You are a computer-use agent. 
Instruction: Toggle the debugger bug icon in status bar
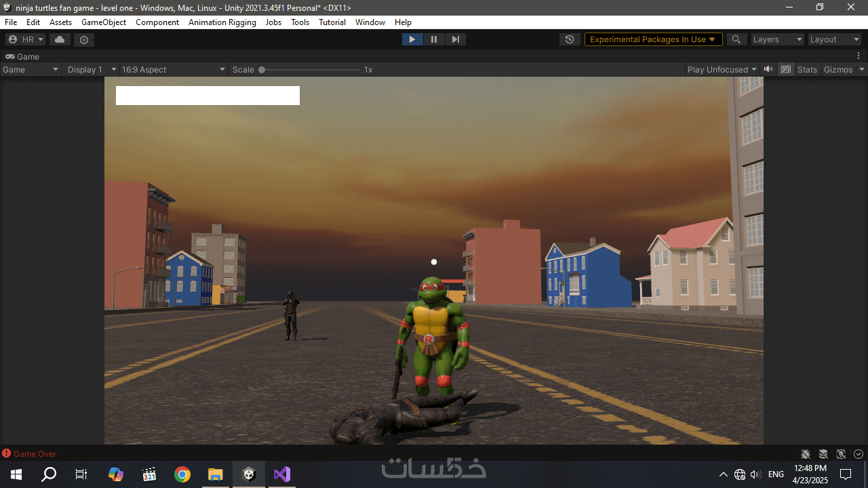tap(806, 454)
